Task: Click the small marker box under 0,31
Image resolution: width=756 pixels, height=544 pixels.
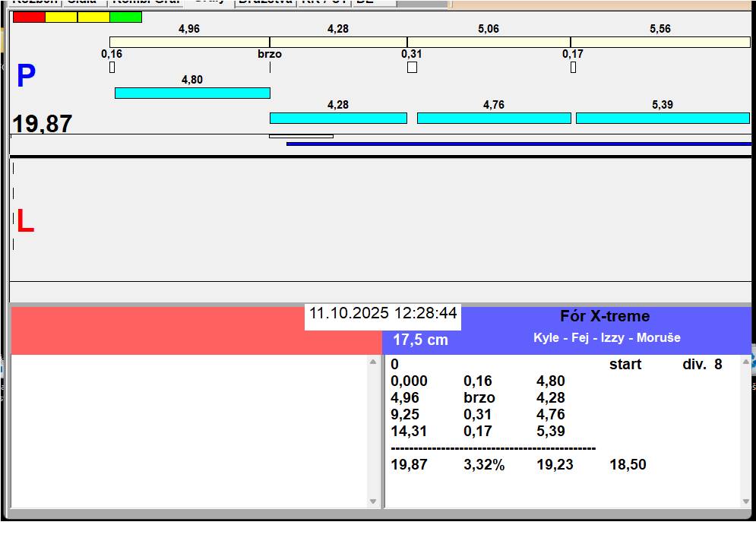Action: pyautogui.click(x=412, y=67)
